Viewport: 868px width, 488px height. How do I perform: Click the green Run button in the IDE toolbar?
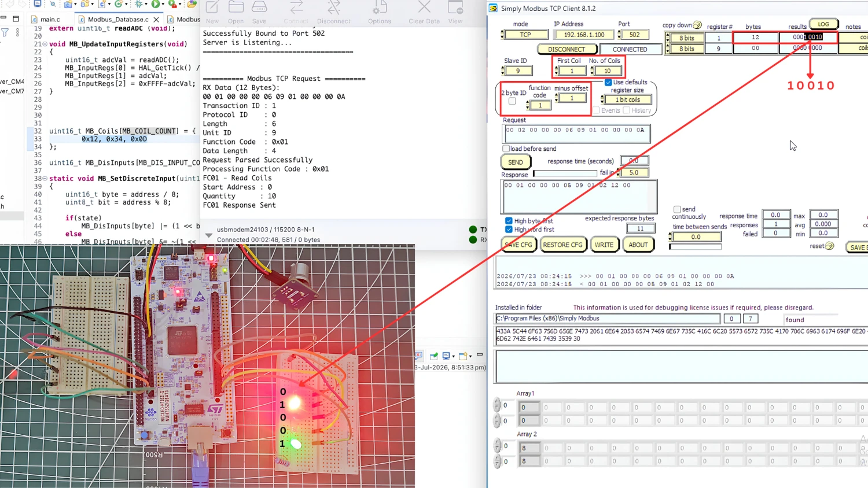pos(156,4)
